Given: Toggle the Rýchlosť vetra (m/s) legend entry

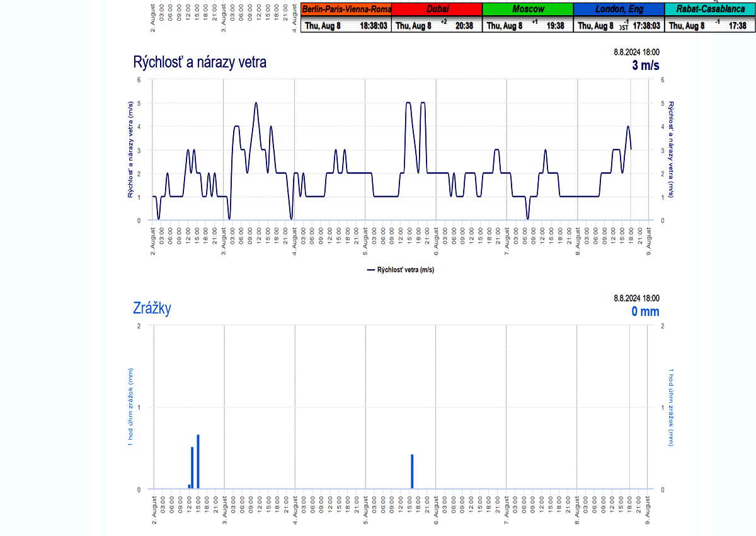Looking at the screenshot, I should pos(400,270).
